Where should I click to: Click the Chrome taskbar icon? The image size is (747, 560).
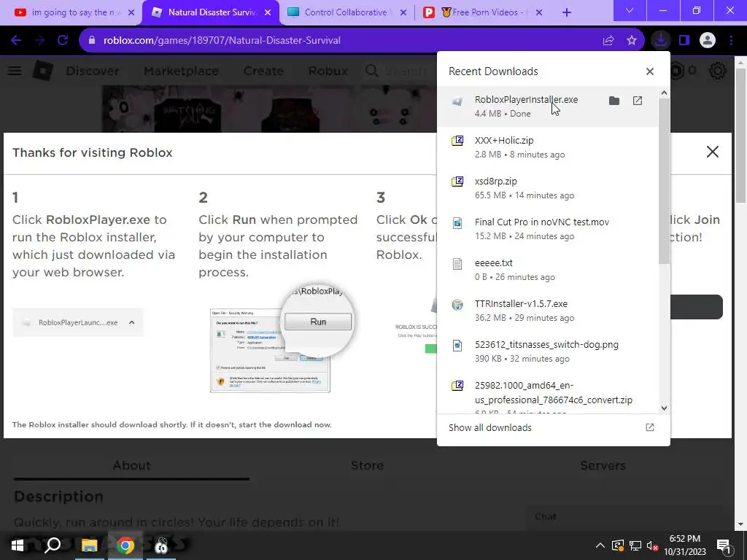coord(125,545)
